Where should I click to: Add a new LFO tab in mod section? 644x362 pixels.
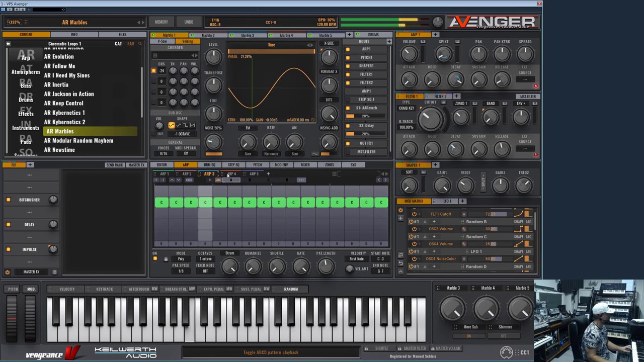point(462,201)
